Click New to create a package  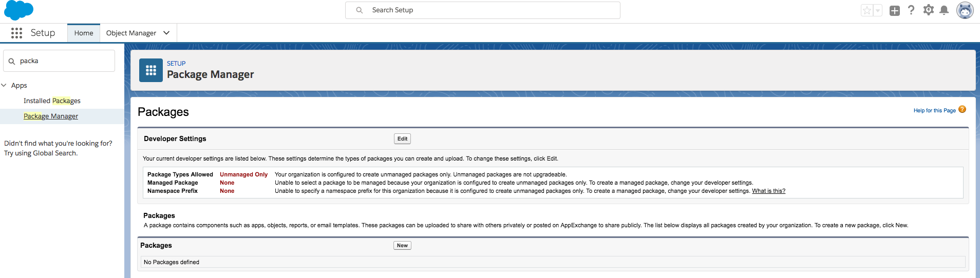(x=402, y=246)
